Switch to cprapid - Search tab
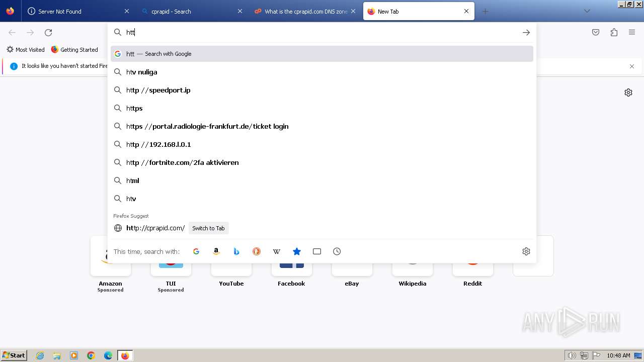Image resolution: width=644 pixels, height=362 pixels. [192, 11]
